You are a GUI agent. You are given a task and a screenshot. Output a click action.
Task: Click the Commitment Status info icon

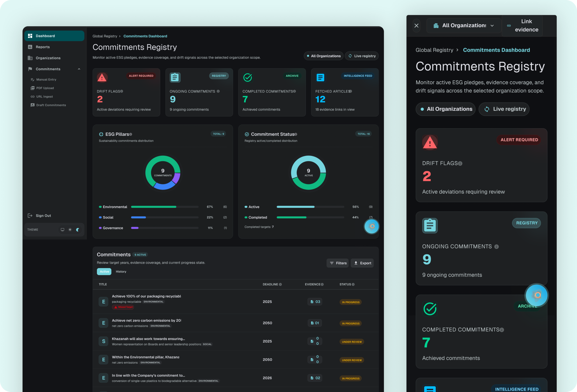click(x=296, y=134)
